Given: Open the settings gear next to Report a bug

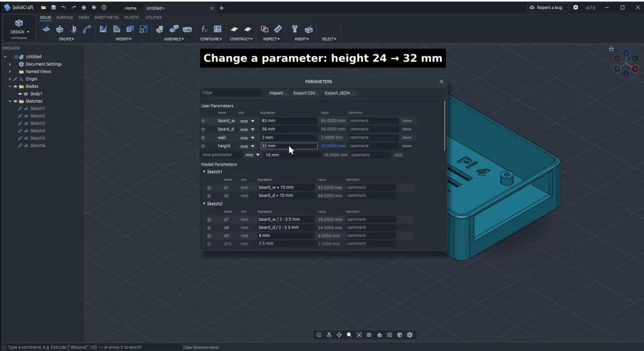Looking at the screenshot, I should tap(575, 7).
